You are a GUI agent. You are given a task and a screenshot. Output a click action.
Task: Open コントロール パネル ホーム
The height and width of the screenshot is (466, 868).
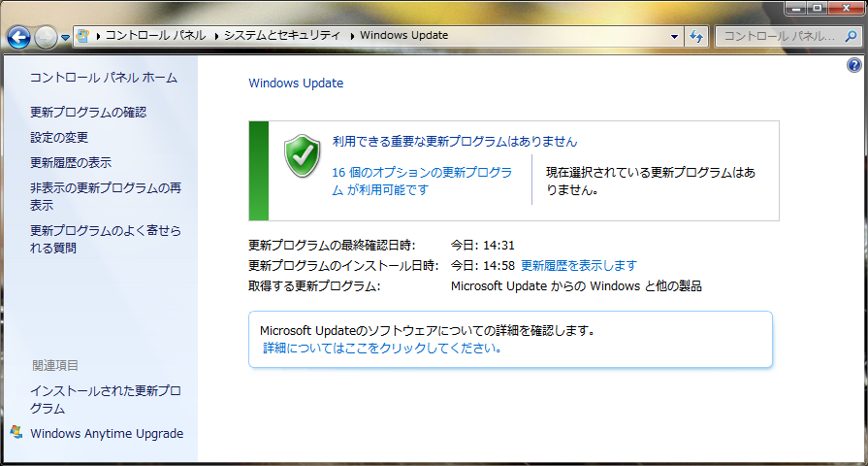point(104,78)
